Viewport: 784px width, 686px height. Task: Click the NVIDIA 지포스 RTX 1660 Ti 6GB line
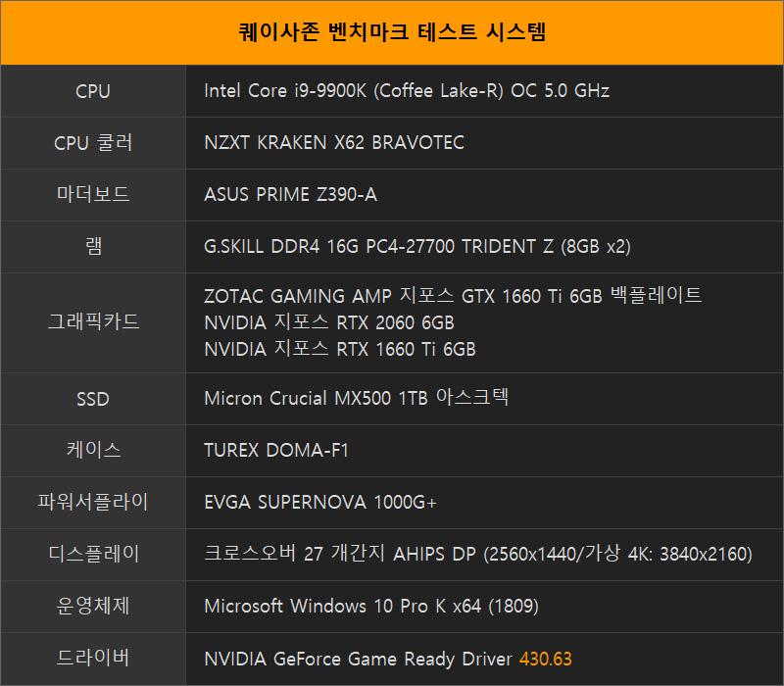coord(339,349)
